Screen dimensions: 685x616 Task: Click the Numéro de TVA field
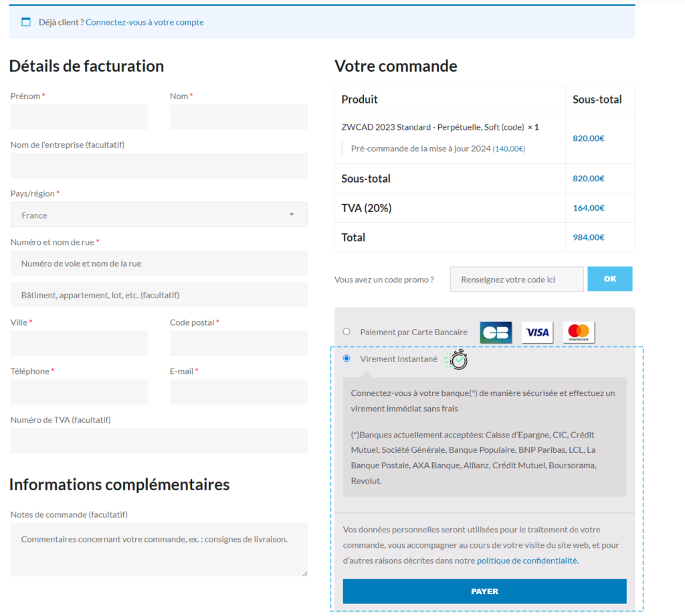coord(159,441)
